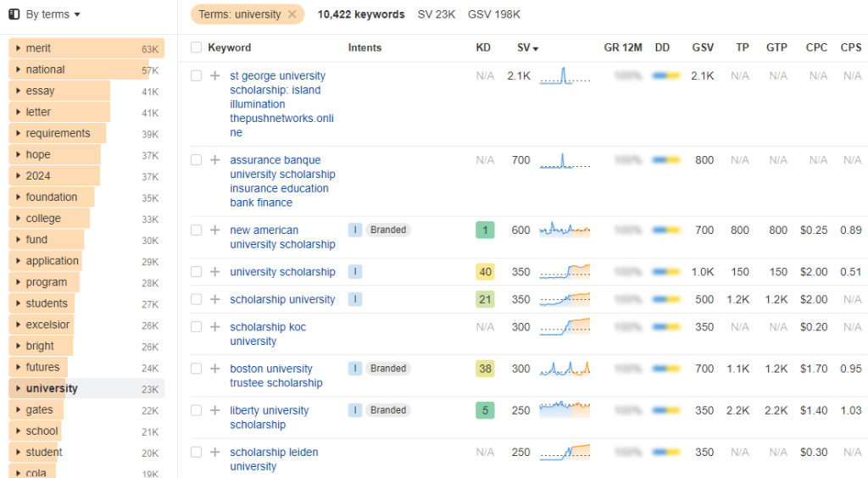Viewport: 868px width, 478px height.
Task: Open SV trend chart for 'boston university trustee scholarship'
Action: 565,369
